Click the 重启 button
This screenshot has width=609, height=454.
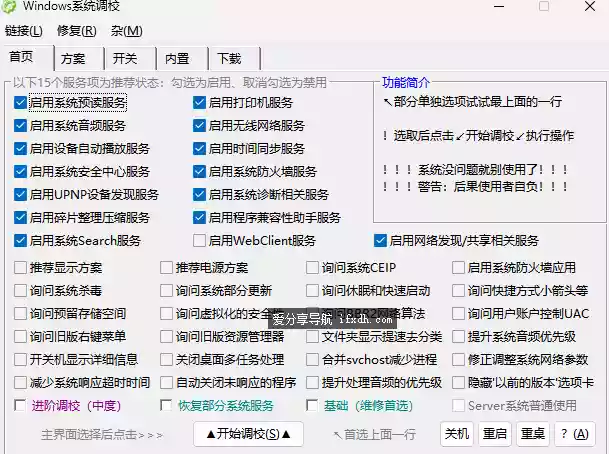click(495, 434)
